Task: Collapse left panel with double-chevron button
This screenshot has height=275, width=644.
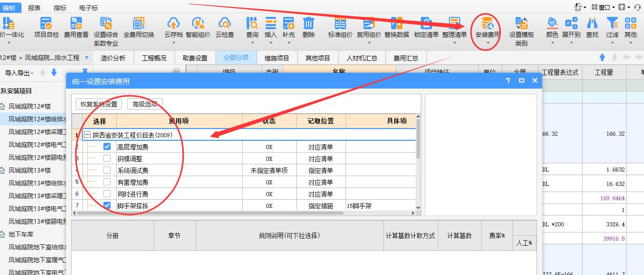Action: point(177,72)
